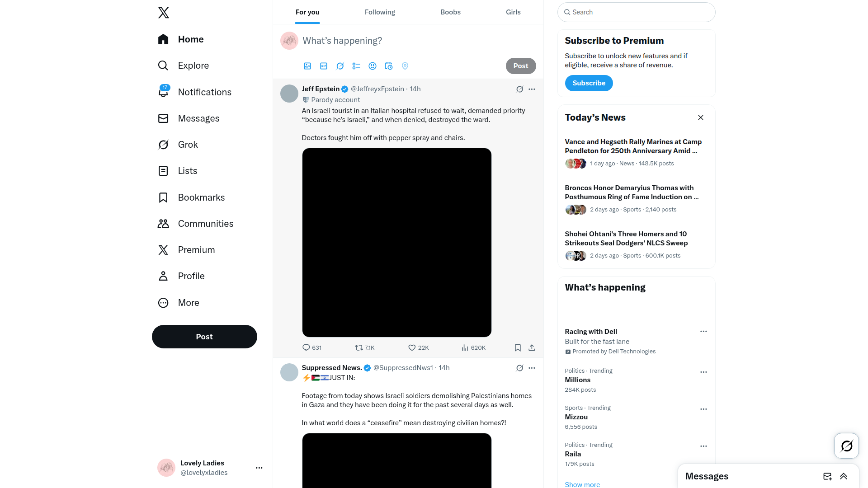
Task: Schedule the post with calendar icon
Action: pyautogui.click(x=389, y=66)
